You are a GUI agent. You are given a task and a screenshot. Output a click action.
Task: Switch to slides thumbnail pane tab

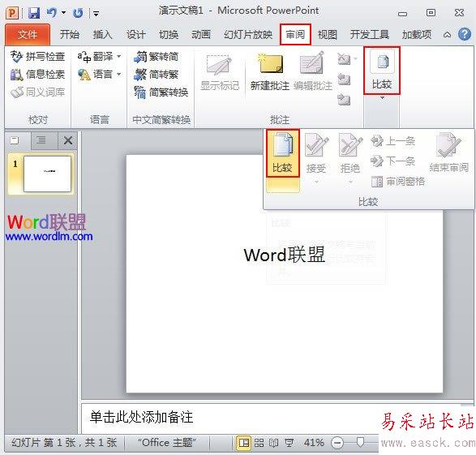(x=15, y=140)
